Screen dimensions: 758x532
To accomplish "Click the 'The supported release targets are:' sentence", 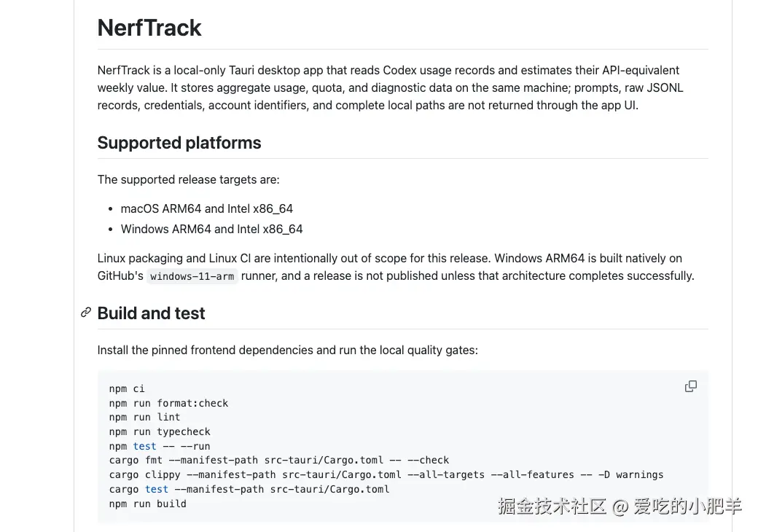I will coord(188,180).
